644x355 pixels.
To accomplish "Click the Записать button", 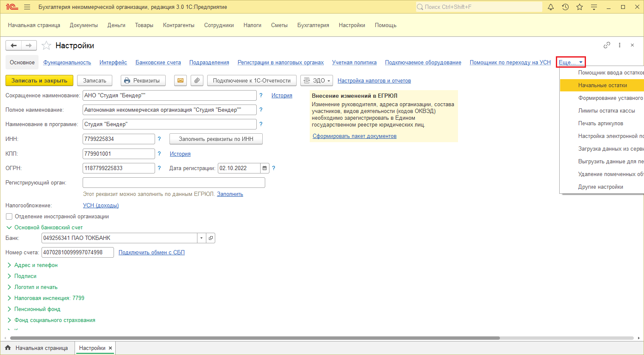I will point(94,80).
